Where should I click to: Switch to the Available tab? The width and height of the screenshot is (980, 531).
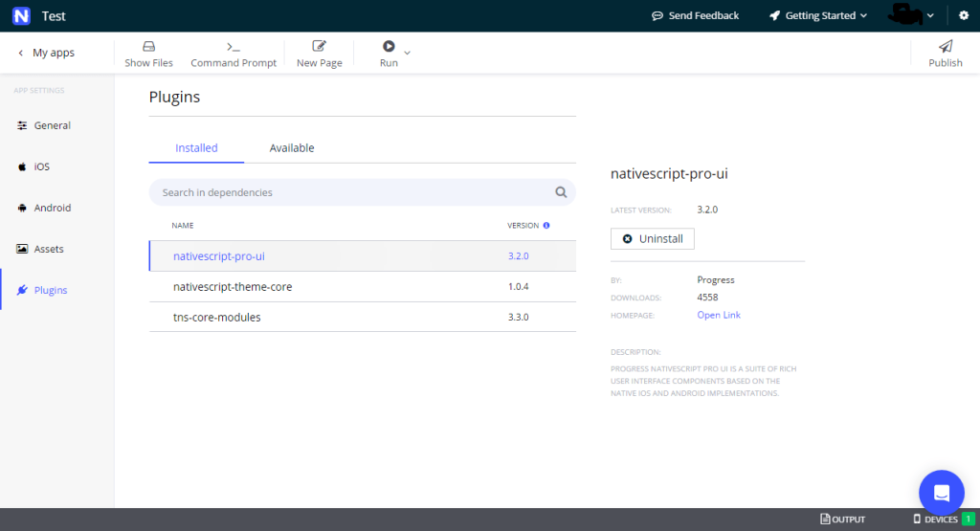292,148
